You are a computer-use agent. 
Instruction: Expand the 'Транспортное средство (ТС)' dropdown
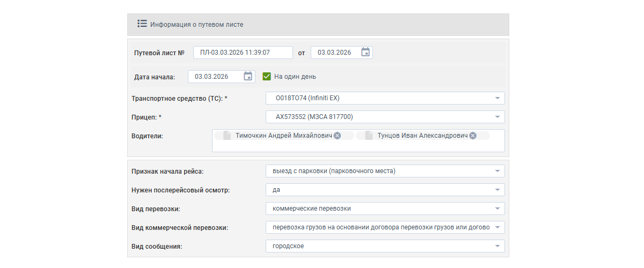pyautogui.click(x=497, y=98)
